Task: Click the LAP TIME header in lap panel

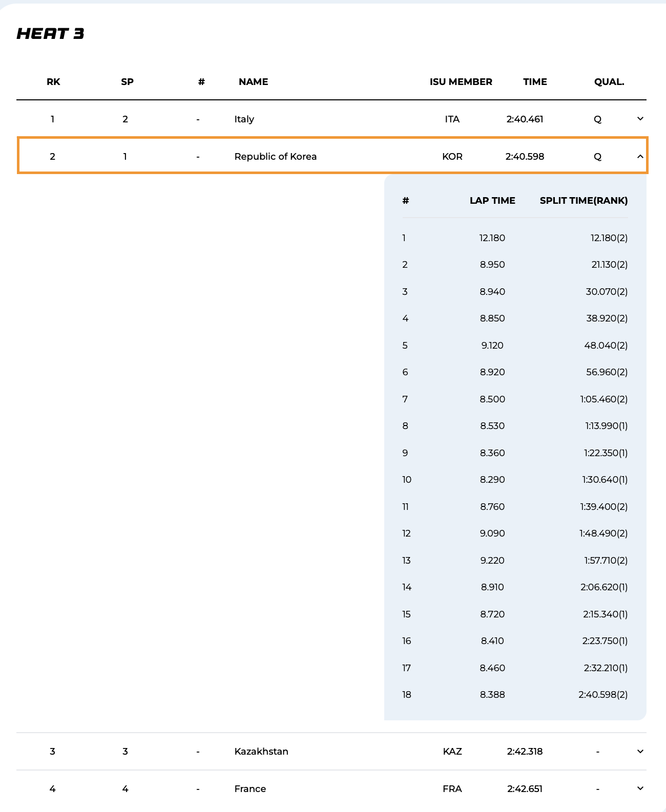Action: pyautogui.click(x=492, y=201)
